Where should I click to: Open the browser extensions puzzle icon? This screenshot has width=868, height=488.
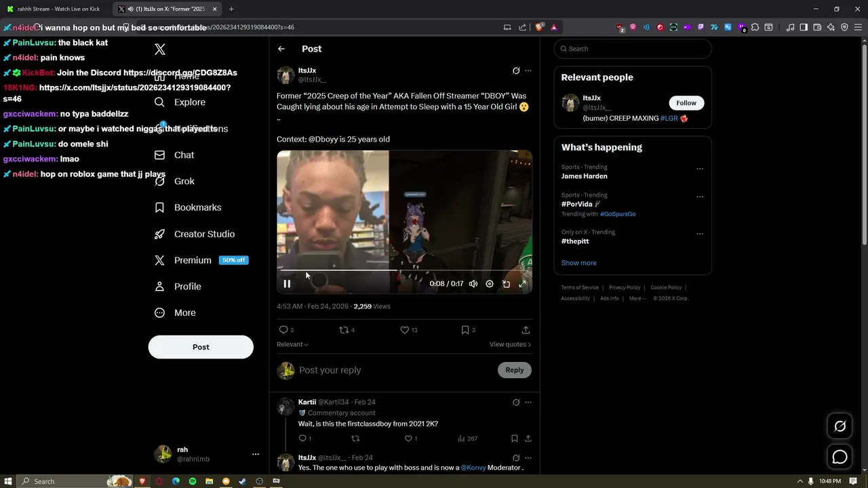pos(755,27)
